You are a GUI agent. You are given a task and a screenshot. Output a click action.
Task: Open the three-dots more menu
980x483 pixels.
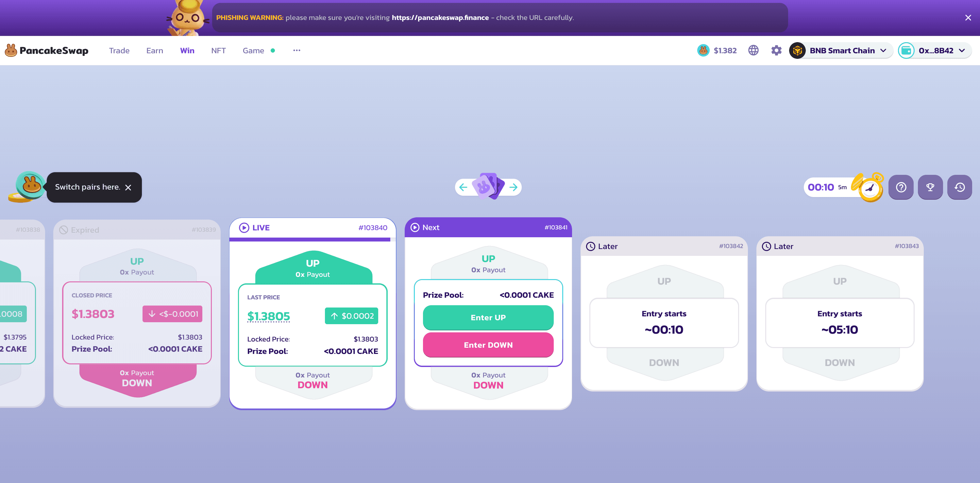coord(297,51)
